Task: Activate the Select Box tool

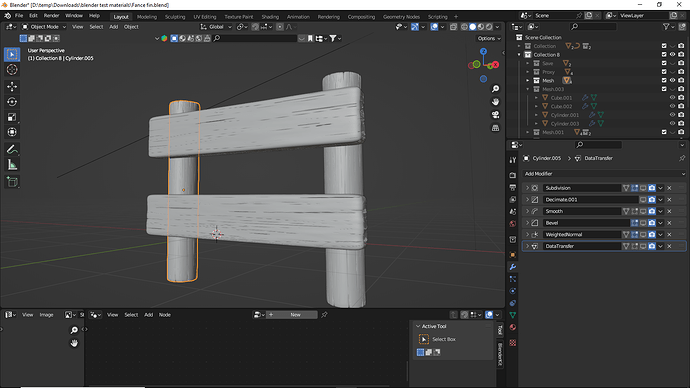Action: click(12, 55)
